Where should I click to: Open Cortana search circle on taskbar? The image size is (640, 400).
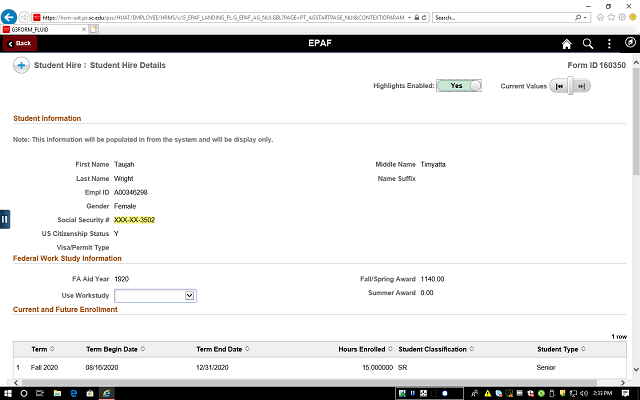(x=24, y=393)
